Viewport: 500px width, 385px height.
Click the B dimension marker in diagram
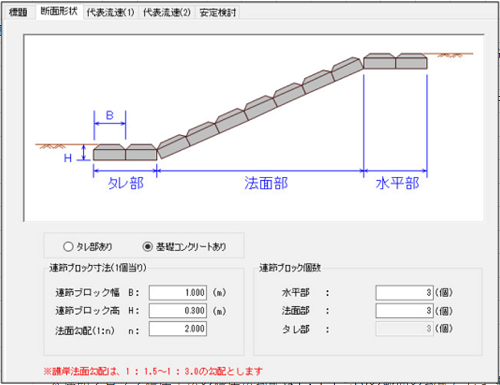tap(110, 115)
